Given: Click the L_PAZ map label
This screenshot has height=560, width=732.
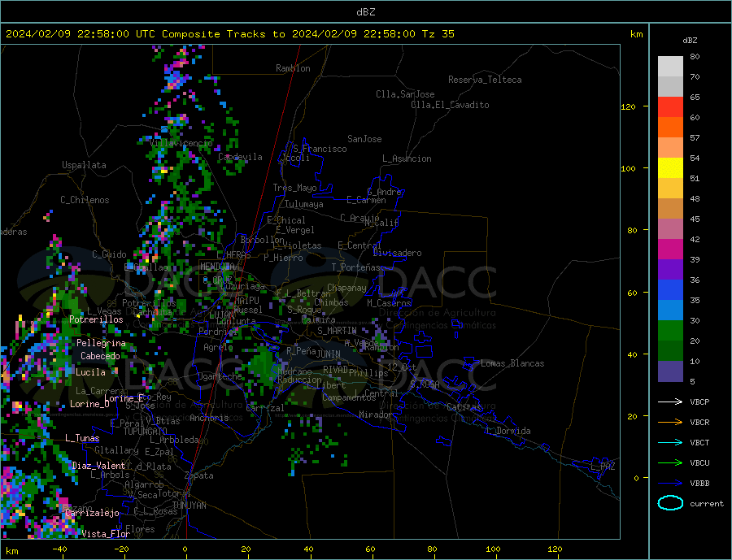Looking at the screenshot, I should (x=603, y=467).
